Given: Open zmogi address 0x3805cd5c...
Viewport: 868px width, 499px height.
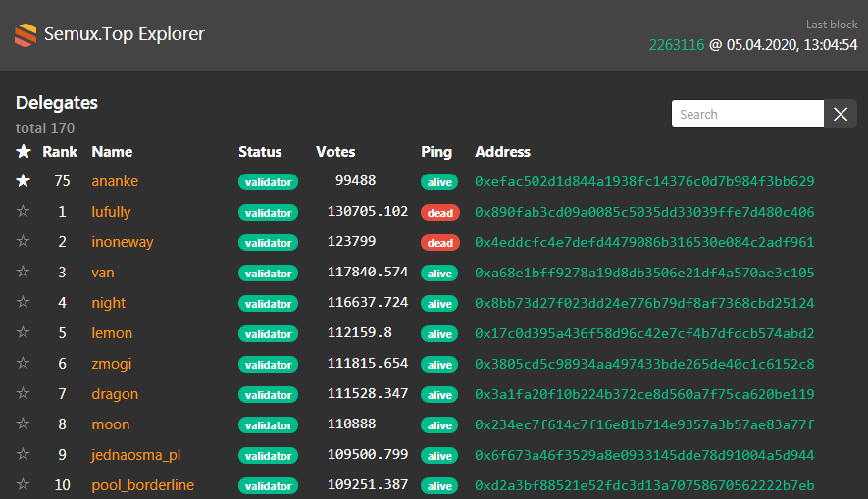Looking at the screenshot, I should [x=644, y=364].
